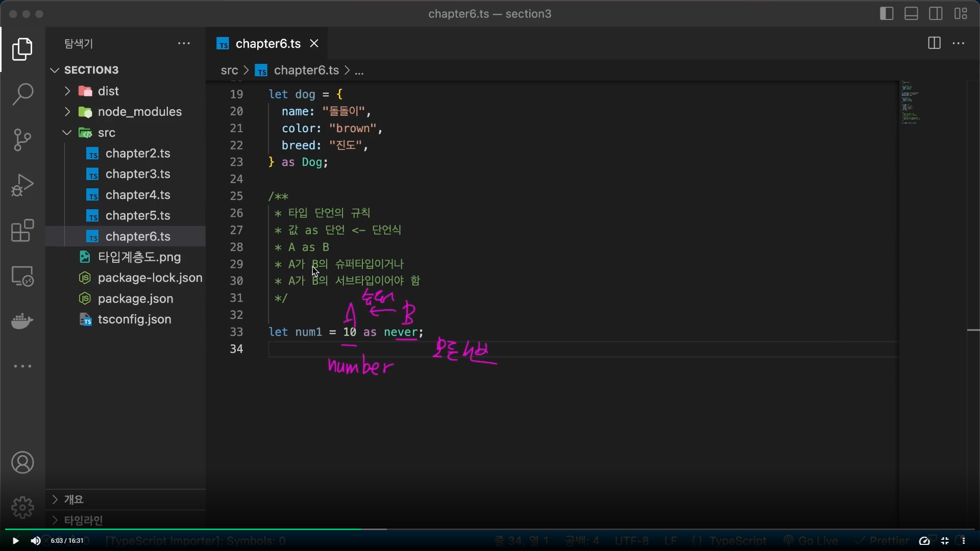Open the Remote Explorer view
Viewport: 980px width, 551px height.
(22, 276)
